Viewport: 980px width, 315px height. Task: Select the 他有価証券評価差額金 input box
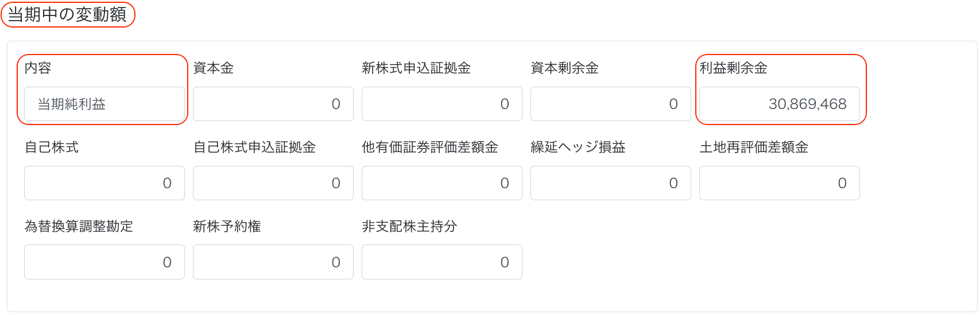click(441, 183)
